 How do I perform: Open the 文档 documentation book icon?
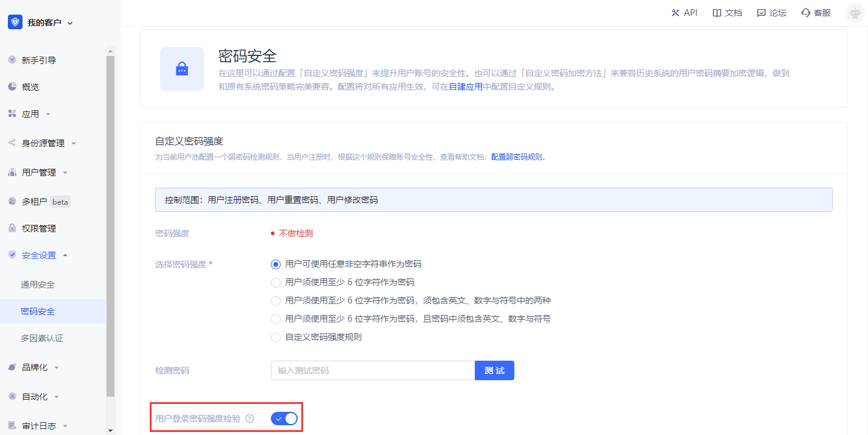(717, 13)
